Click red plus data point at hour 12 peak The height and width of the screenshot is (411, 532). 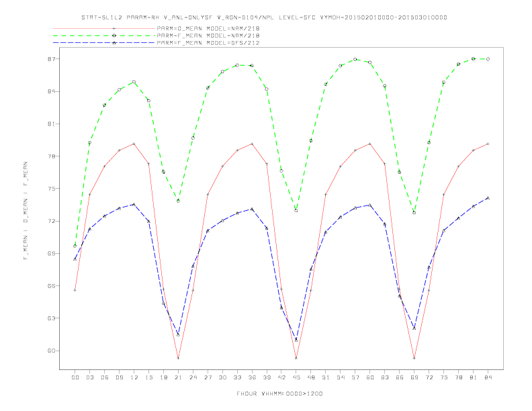(134, 144)
